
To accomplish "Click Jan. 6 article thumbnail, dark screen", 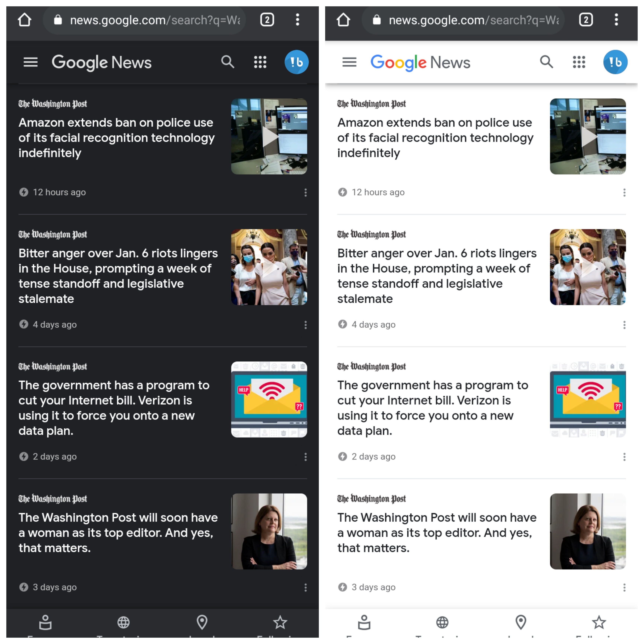I will [269, 267].
